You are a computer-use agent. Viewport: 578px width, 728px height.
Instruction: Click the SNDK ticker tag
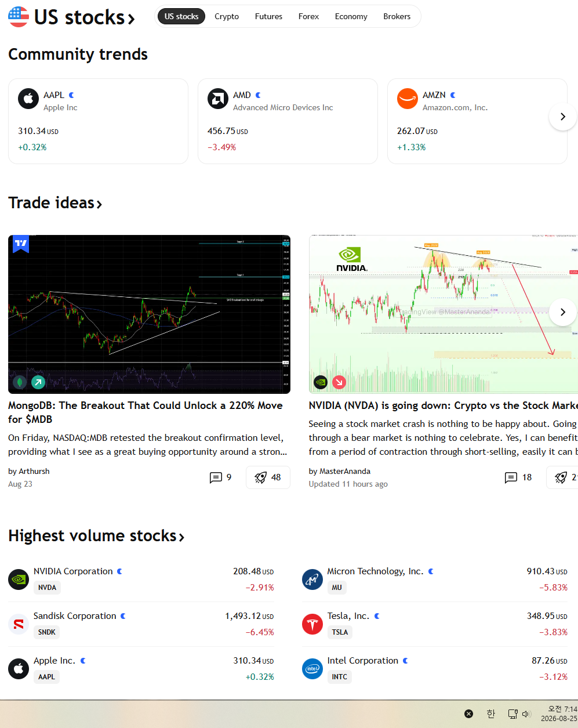tap(47, 632)
